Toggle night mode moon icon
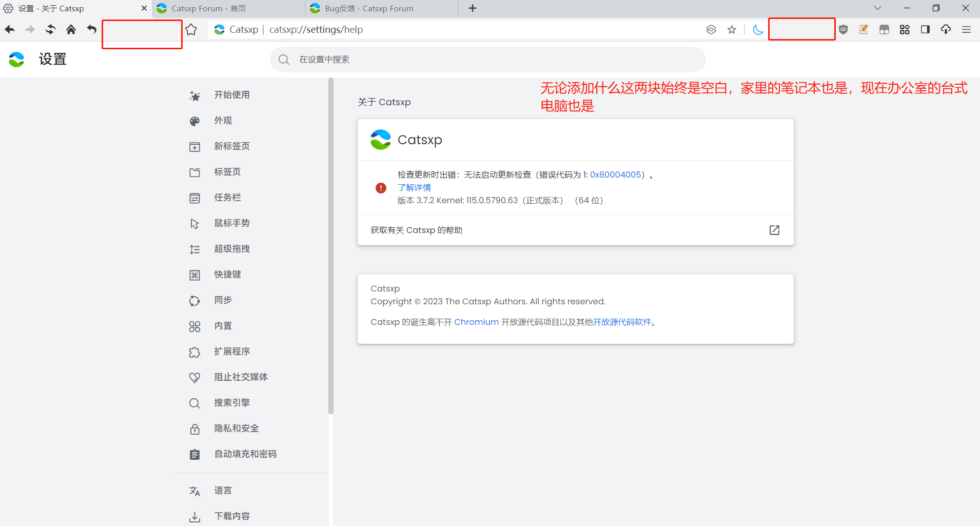This screenshot has width=980, height=526. coord(758,30)
